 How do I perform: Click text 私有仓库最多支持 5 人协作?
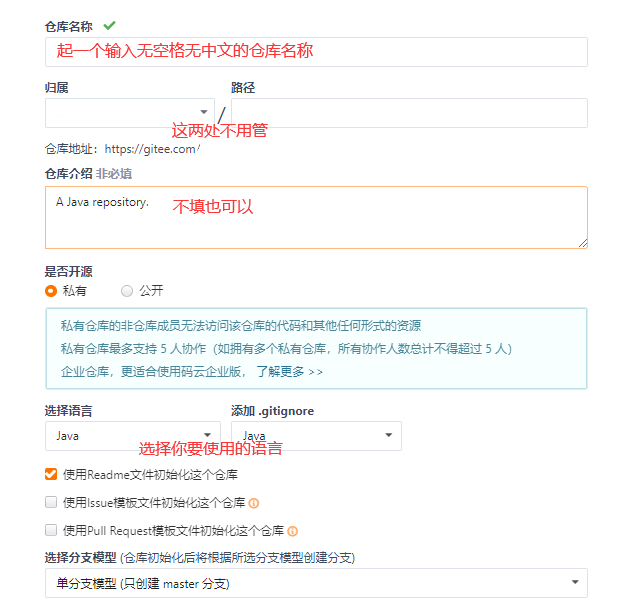pos(134,348)
